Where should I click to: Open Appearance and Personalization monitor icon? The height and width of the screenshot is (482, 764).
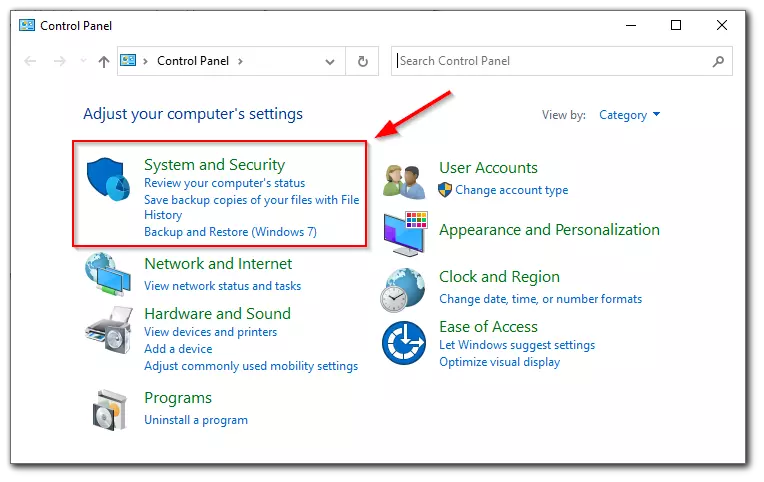[405, 233]
